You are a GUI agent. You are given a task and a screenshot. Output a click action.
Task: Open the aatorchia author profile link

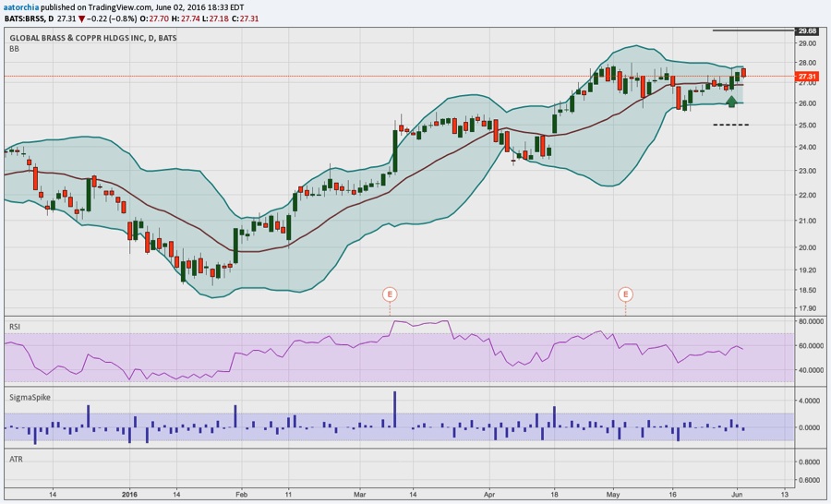point(20,8)
